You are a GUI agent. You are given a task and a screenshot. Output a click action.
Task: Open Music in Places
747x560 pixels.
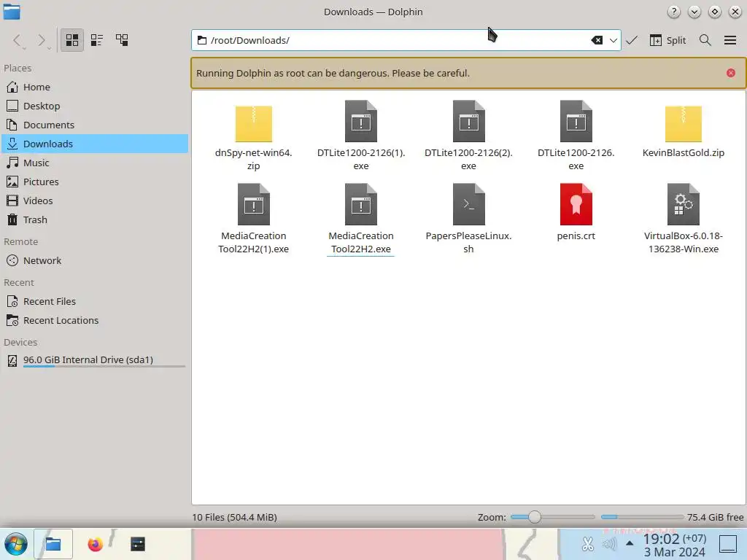(x=95, y=163)
